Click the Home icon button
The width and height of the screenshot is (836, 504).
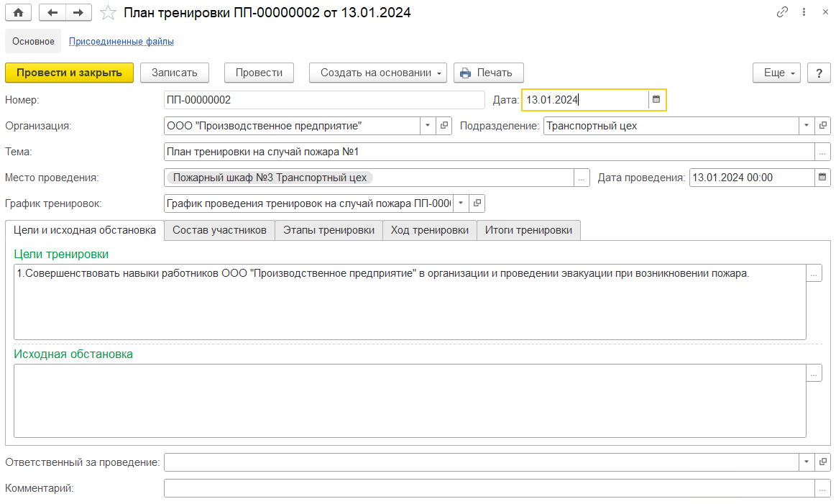18,13
